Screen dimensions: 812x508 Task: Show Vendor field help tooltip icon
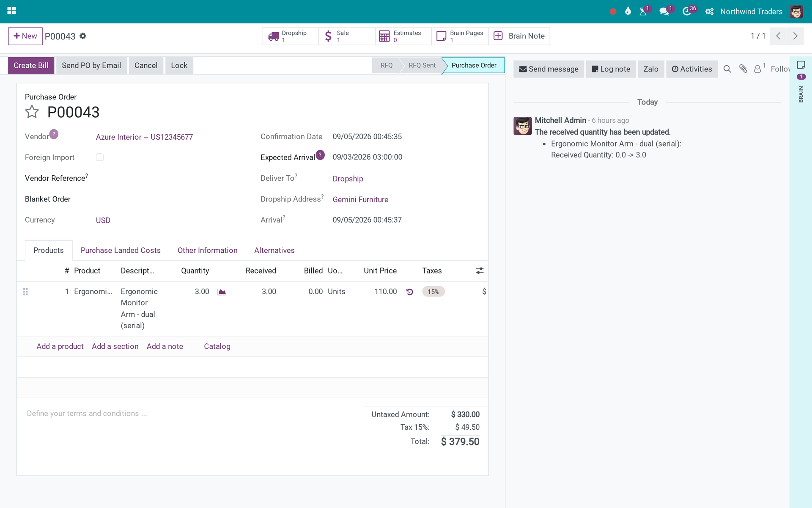(x=54, y=134)
